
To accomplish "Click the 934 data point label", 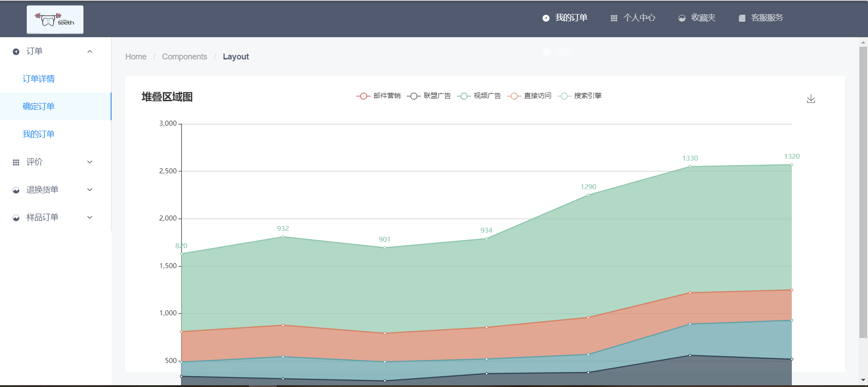I will (487, 230).
